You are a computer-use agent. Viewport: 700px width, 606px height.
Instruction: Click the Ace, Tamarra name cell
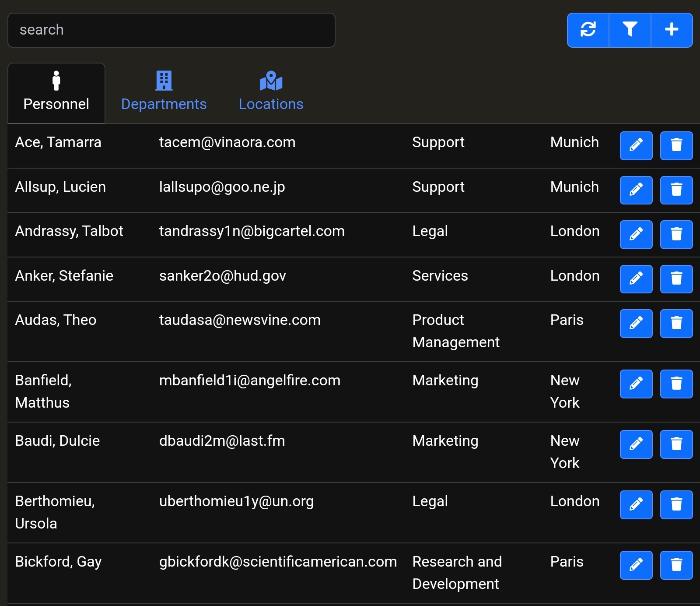[58, 142]
